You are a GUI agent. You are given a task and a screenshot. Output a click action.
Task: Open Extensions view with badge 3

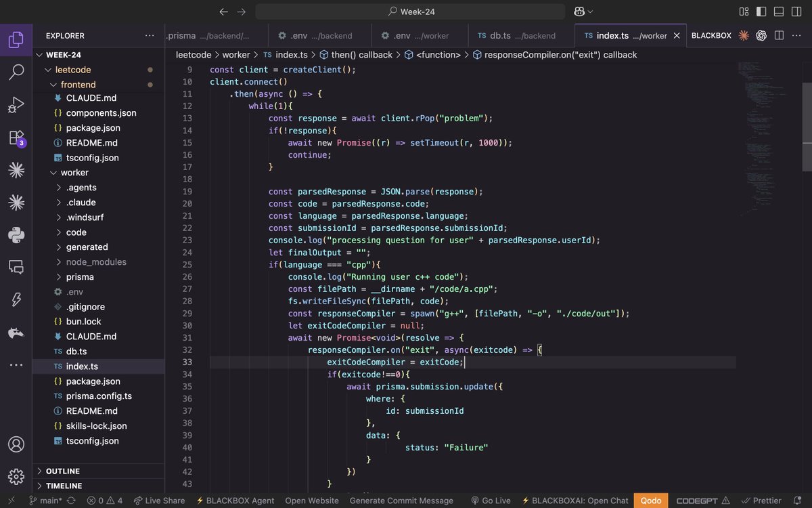(16, 138)
